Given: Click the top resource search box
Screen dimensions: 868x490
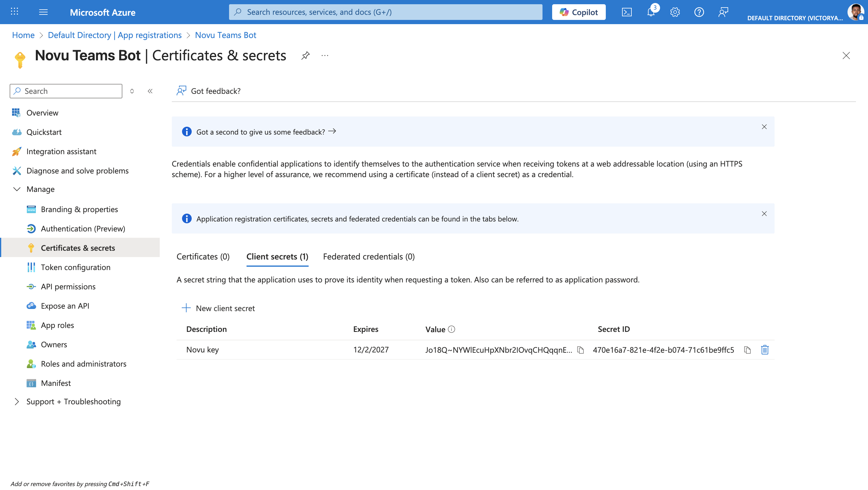Looking at the screenshot, I should tap(385, 12).
